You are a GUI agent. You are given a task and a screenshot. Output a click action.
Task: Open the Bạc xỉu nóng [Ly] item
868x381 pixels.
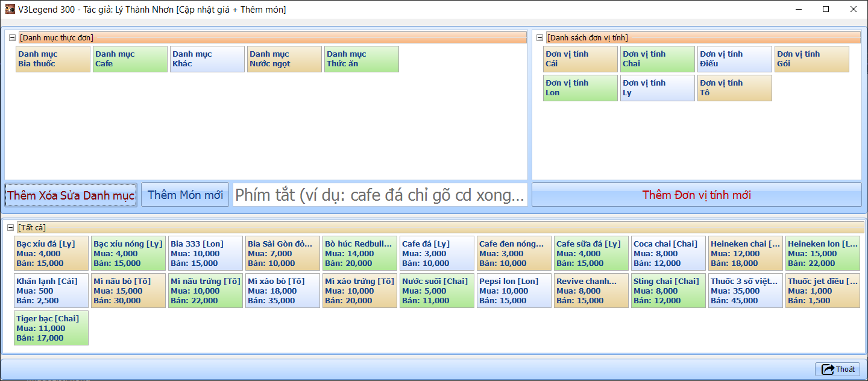tap(128, 253)
